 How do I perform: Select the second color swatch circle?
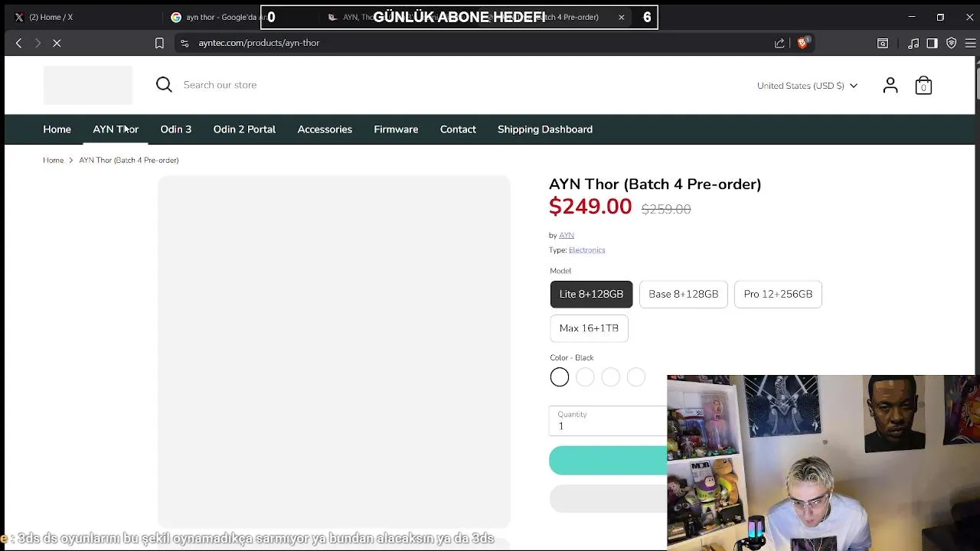click(585, 377)
